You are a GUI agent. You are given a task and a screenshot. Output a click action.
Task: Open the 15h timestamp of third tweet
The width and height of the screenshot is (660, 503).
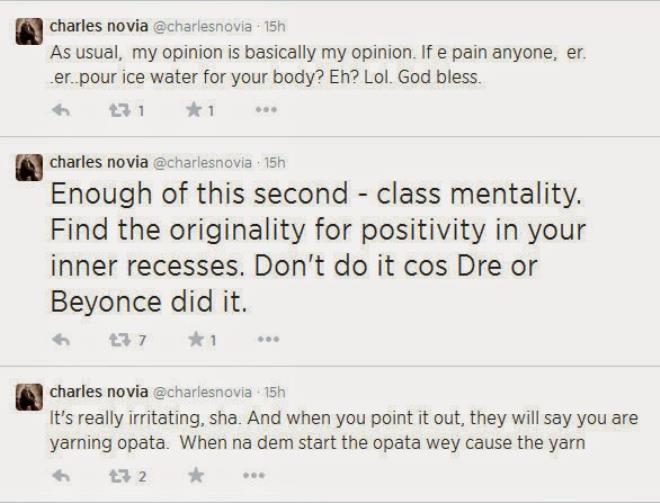tap(273, 391)
